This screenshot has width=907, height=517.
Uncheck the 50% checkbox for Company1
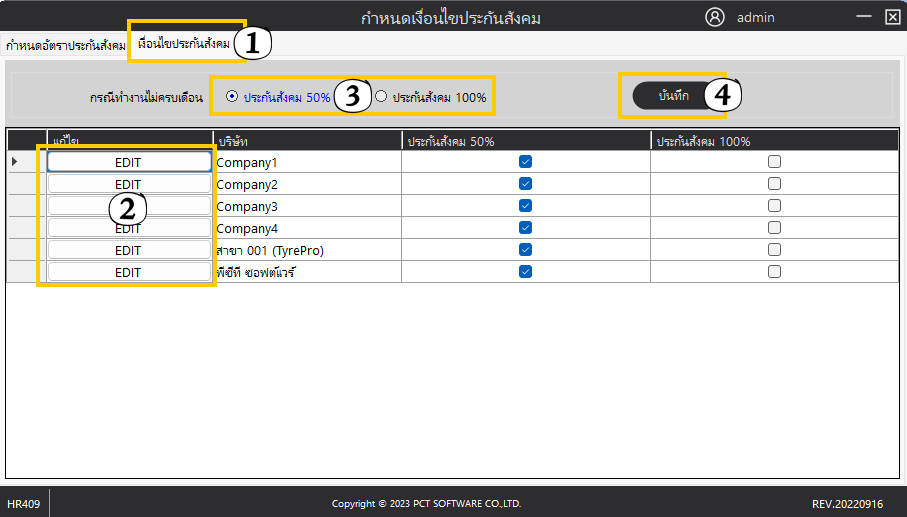pos(525,162)
